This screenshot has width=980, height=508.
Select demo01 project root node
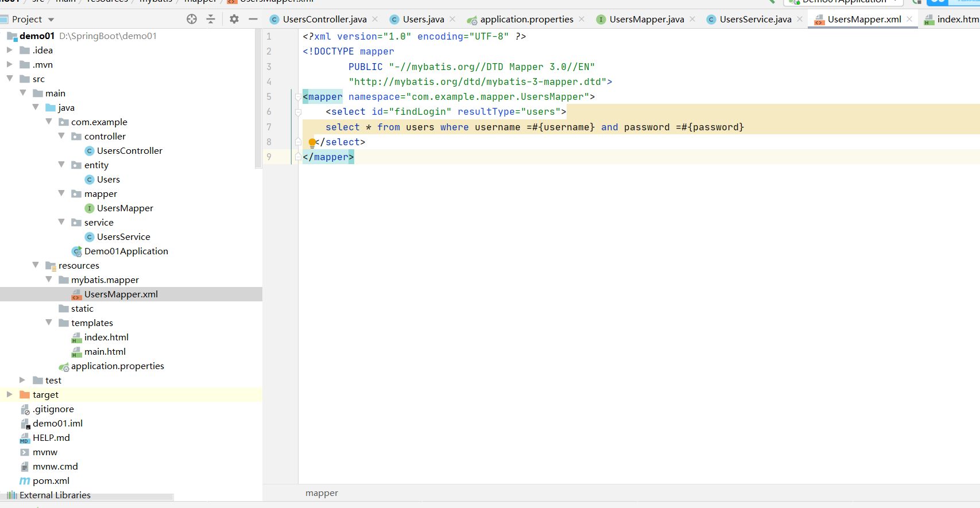tap(37, 36)
